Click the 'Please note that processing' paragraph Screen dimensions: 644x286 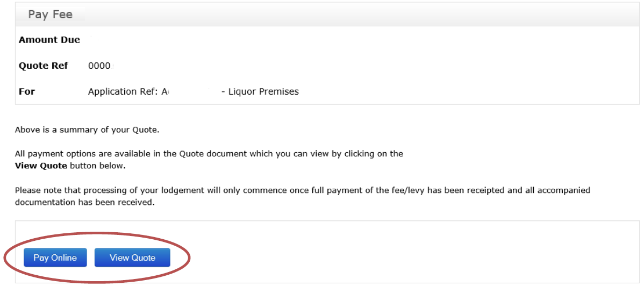point(302,190)
